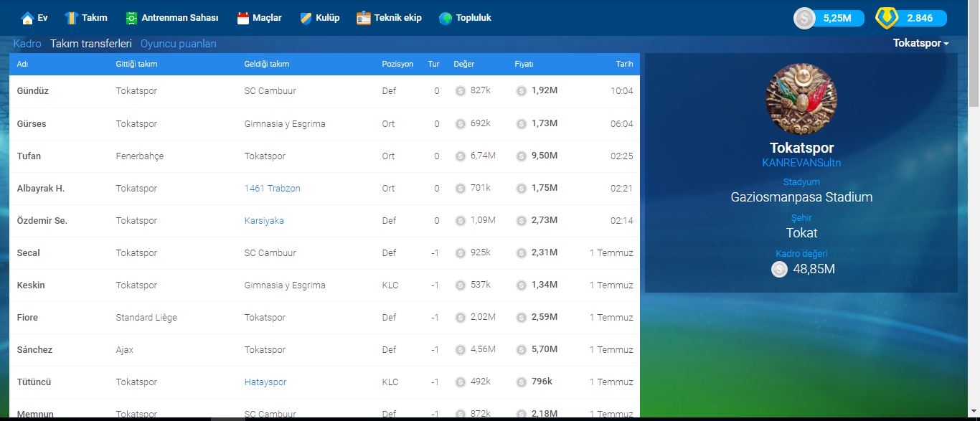
Task: Click the globe icon beside Topluluk
Action: click(446, 18)
